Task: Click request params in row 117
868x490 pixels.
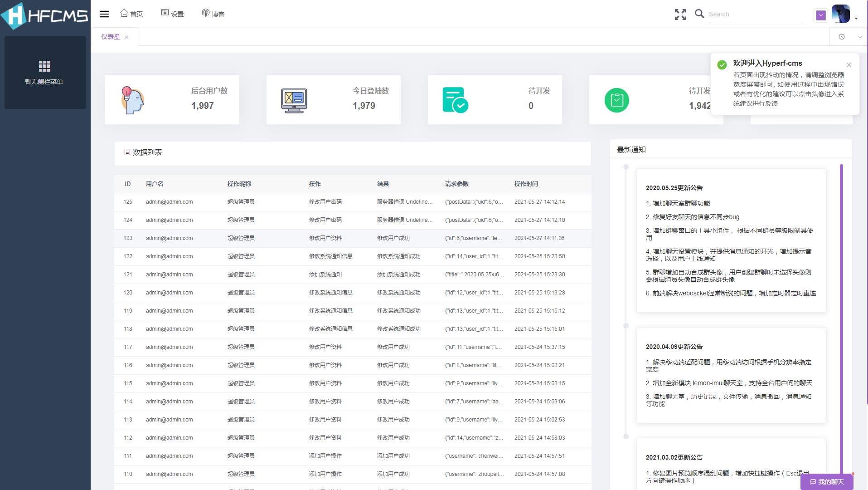Action: coord(474,347)
